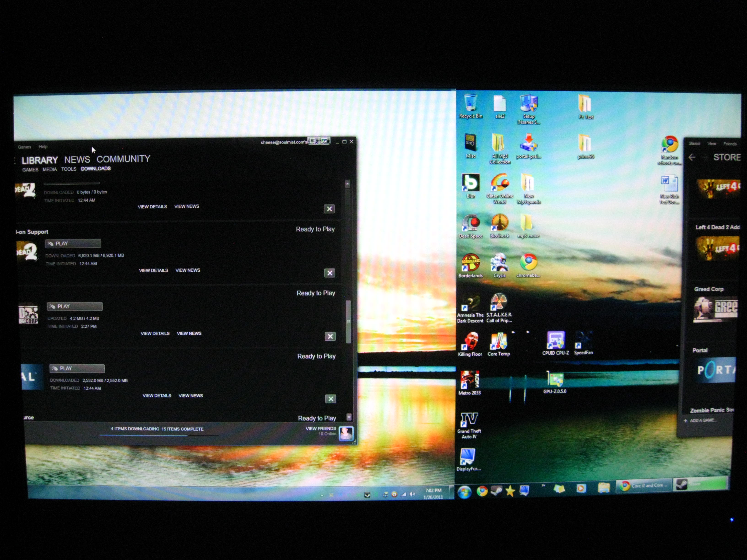Expand the taskbar quick launch overflow chevron
The image size is (747, 560).
[x=543, y=486]
